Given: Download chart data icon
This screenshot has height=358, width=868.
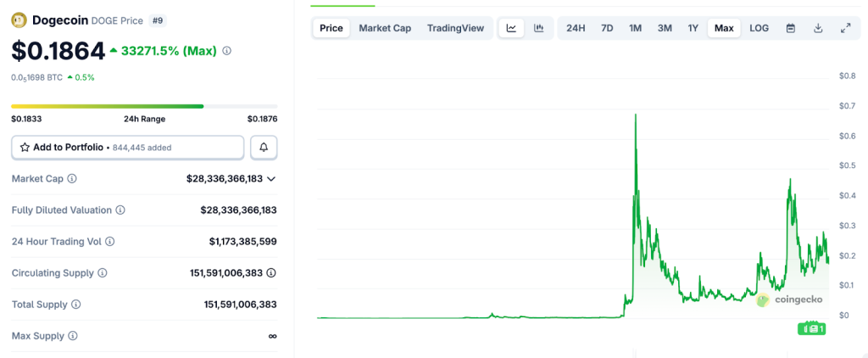Looking at the screenshot, I should coord(818,28).
